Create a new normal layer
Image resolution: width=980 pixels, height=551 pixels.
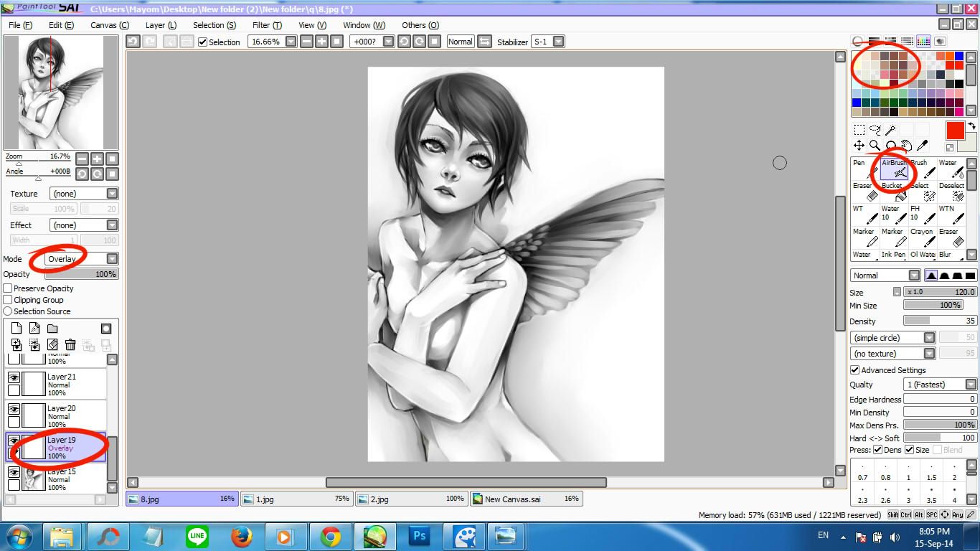[x=17, y=329]
